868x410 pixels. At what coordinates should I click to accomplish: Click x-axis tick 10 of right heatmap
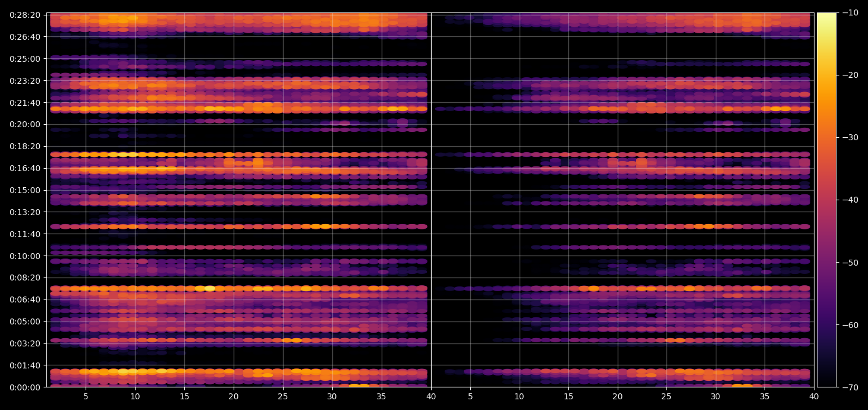(520, 396)
